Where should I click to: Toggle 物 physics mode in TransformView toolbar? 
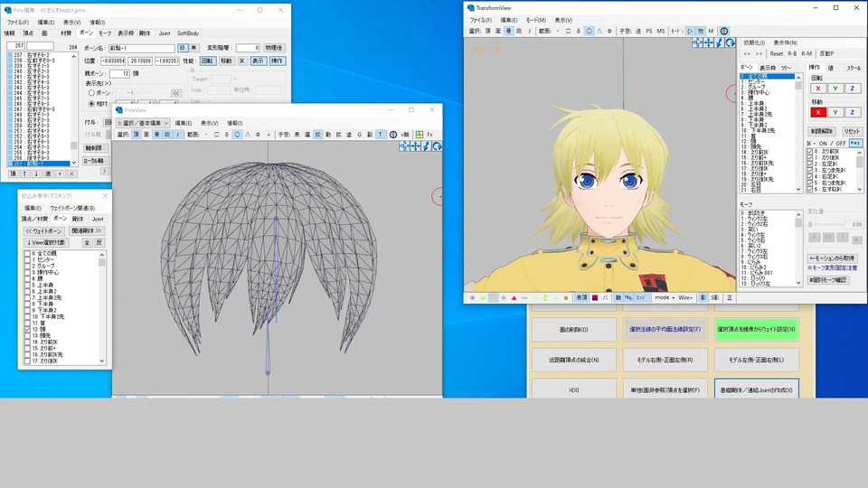[700, 31]
